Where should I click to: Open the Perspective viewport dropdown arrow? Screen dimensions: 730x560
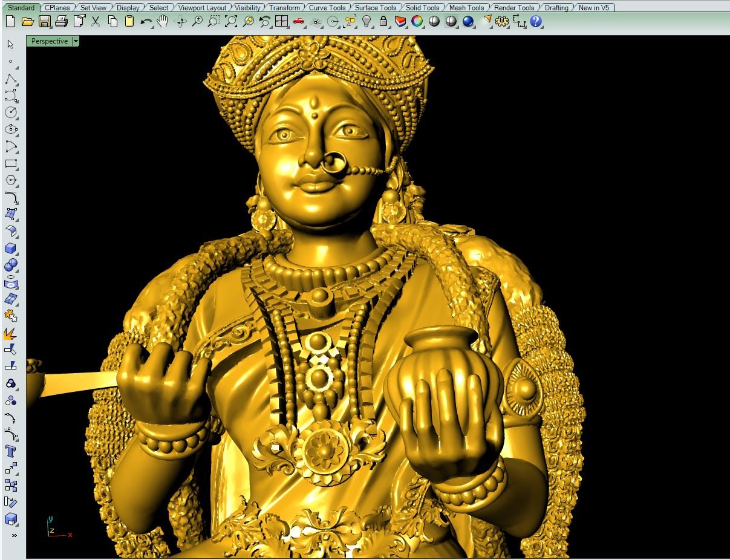tap(76, 41)
